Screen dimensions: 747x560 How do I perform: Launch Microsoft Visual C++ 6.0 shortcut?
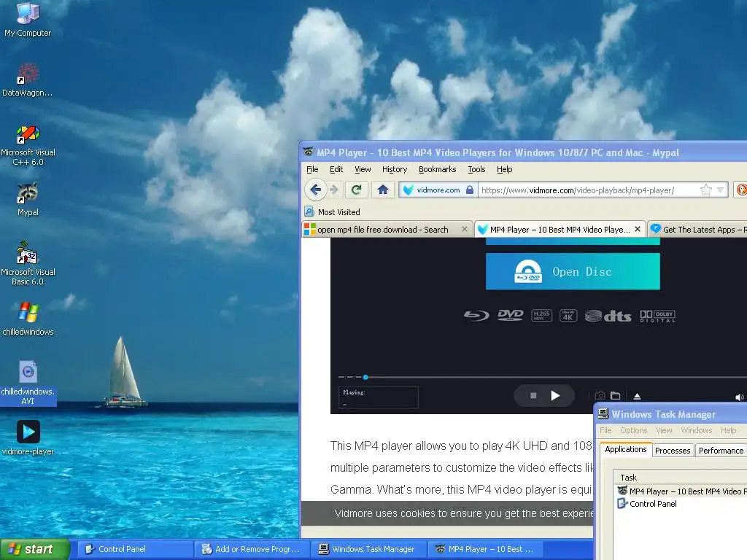28,145
